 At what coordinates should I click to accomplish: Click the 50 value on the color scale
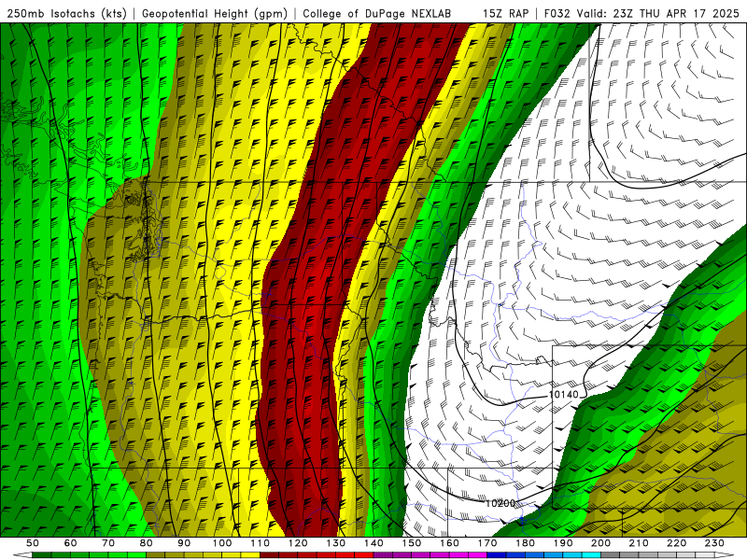pyautogui.click(x=33, y=543)
